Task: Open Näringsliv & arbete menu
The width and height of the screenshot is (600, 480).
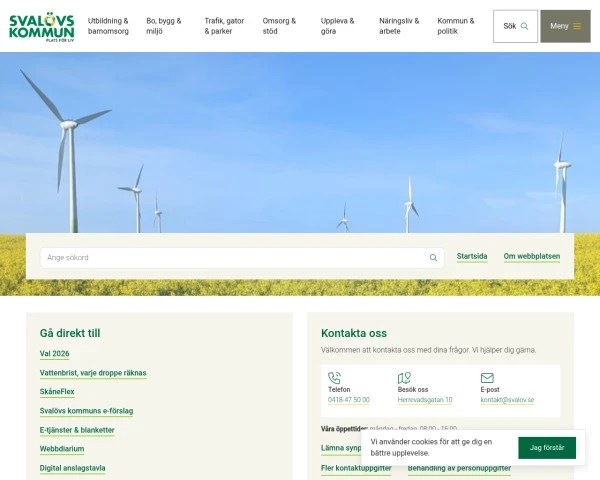Action: pyautogui.click(x=399, y=26)
